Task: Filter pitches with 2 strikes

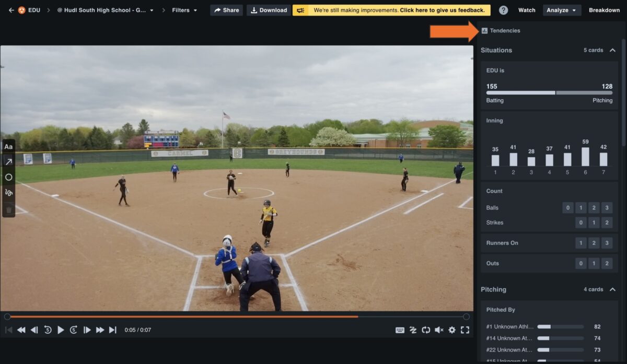Action: 606,222
